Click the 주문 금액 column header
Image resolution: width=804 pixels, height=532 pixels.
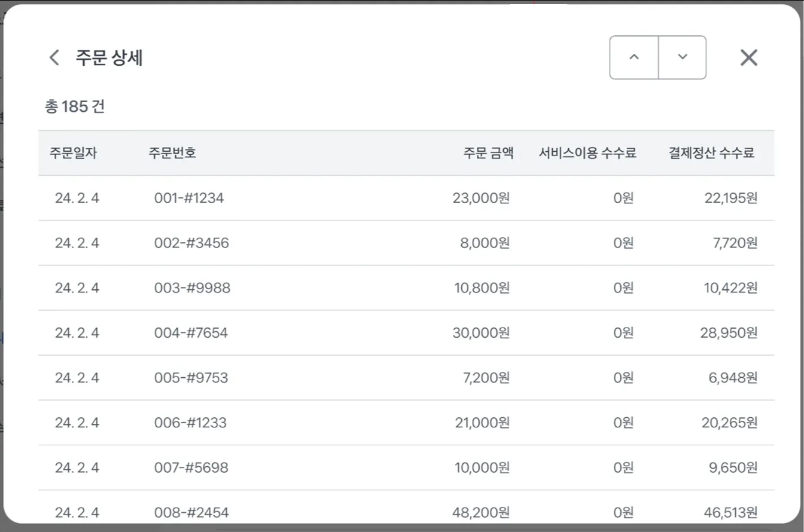[488, 153]
